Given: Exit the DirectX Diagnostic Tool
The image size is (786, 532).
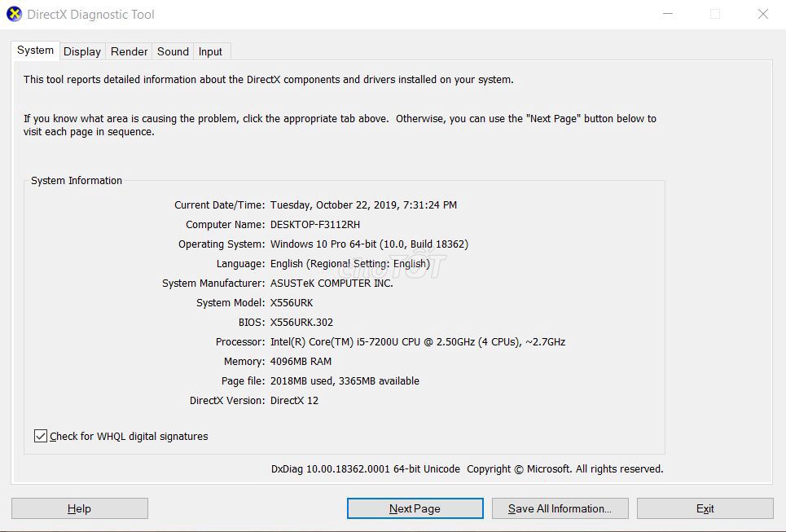Looking at the screenshot, I should point(705,508).
